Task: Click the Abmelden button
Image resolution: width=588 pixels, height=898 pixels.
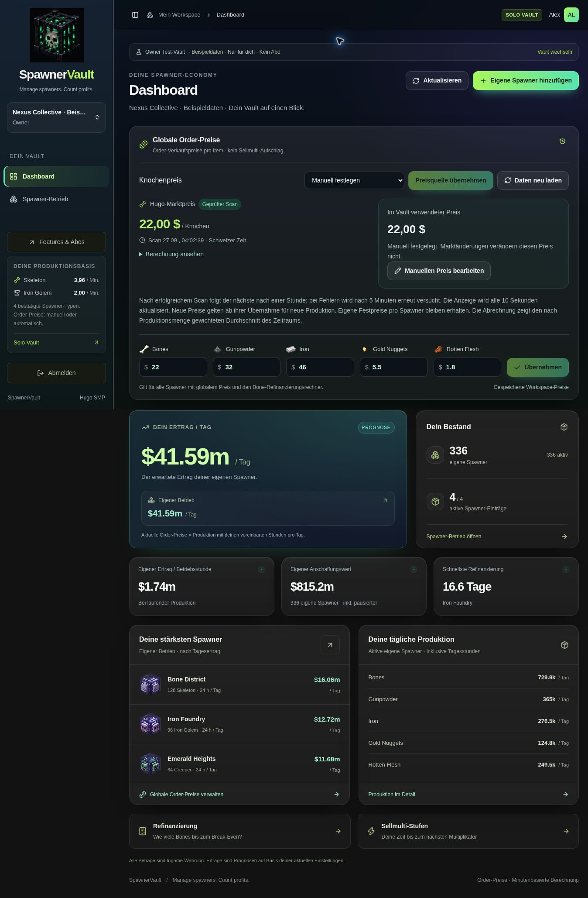Action: [56, 373]
